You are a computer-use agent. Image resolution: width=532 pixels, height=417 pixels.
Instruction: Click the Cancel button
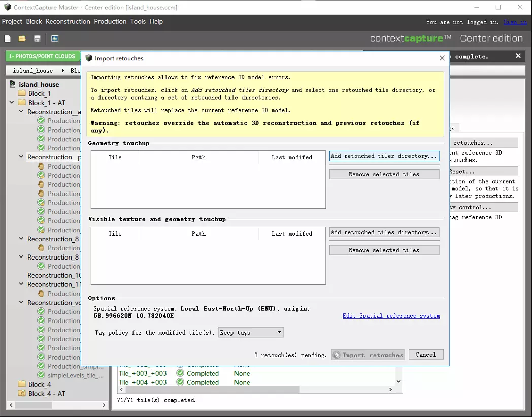pos(426,355)
